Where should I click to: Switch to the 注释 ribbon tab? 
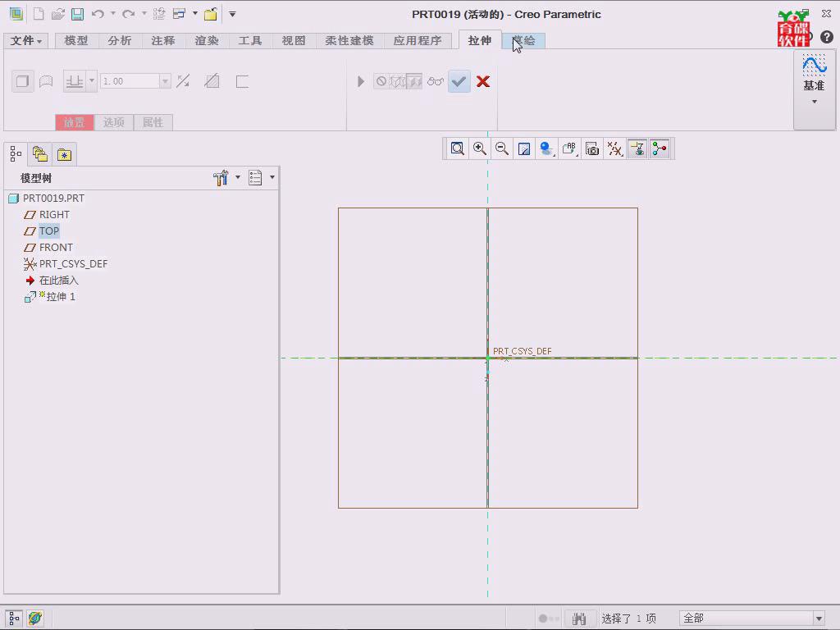(163, 41)
